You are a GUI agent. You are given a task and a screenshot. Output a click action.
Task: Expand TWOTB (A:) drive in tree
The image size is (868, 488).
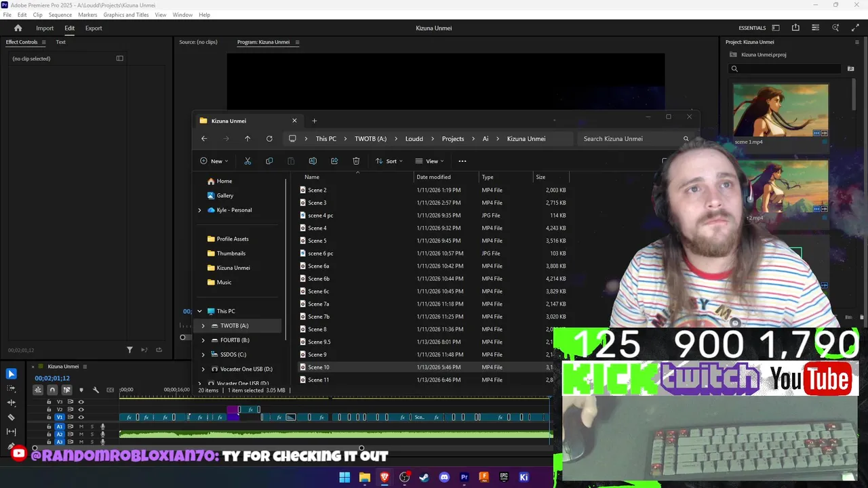(203, 326)
